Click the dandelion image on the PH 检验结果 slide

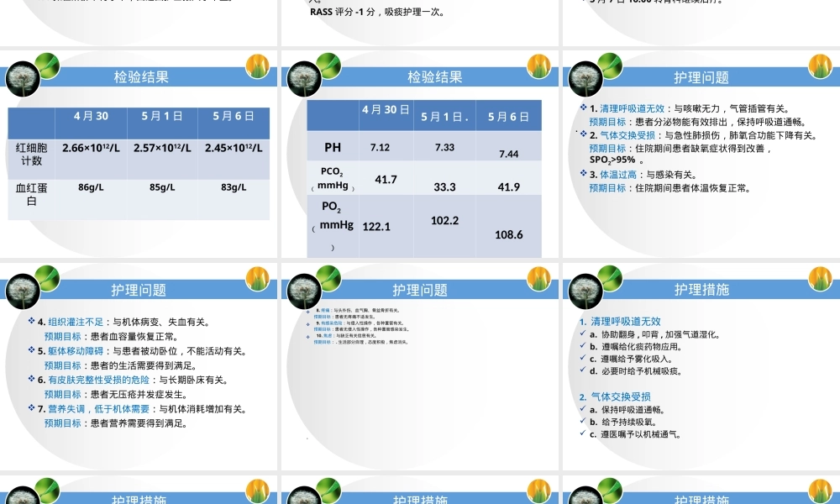tap(304, 79)
